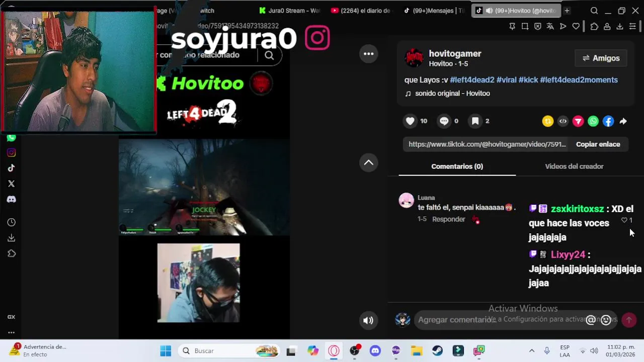
Task: Open GX Control in the sidebar
Action: (x=12, y=317)
